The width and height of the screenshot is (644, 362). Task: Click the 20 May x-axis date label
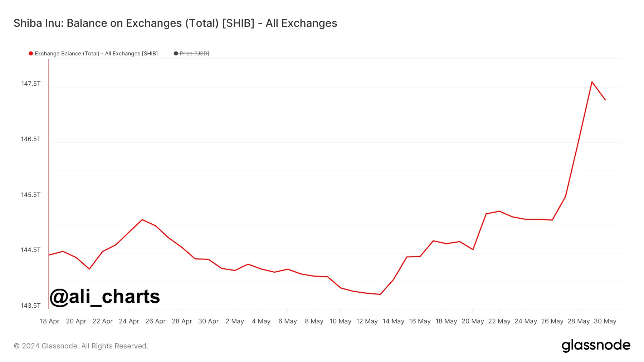pyautogui.click(x=473, y=321)
